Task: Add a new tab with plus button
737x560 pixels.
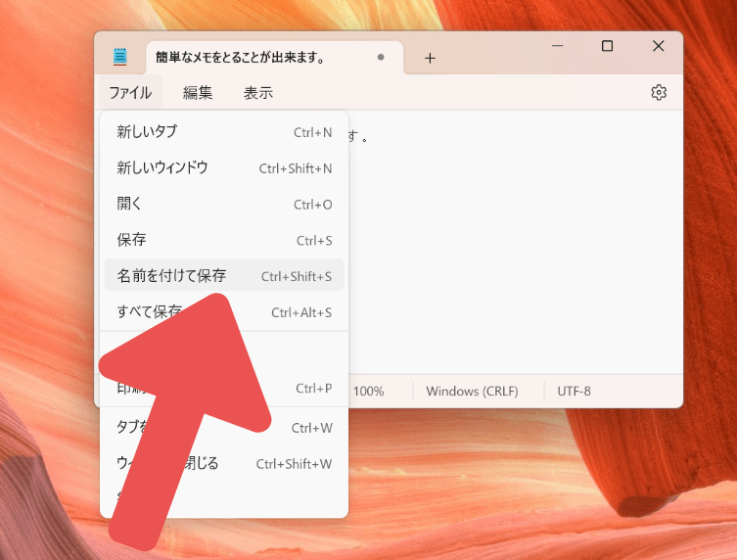Action: click(430, 58)
